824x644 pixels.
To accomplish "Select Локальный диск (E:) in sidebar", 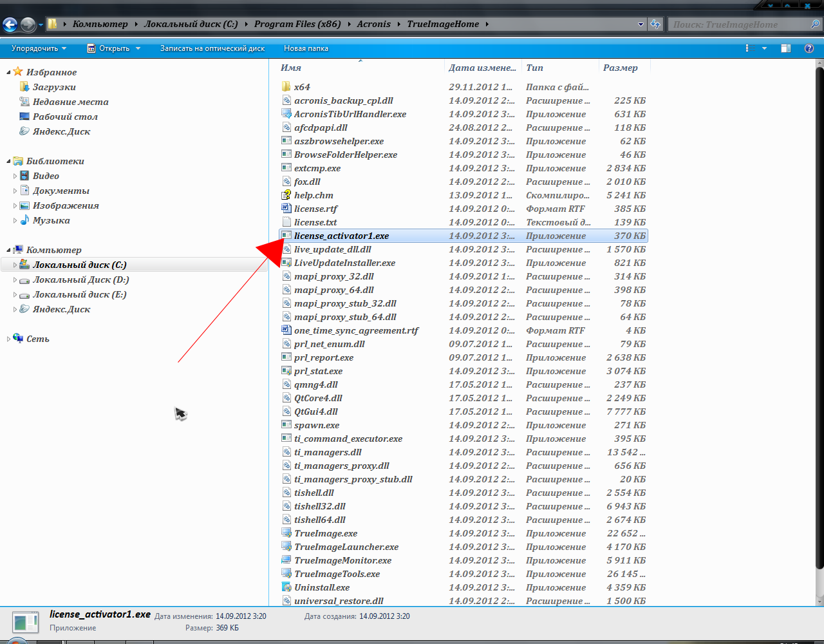I will [79, 294].
